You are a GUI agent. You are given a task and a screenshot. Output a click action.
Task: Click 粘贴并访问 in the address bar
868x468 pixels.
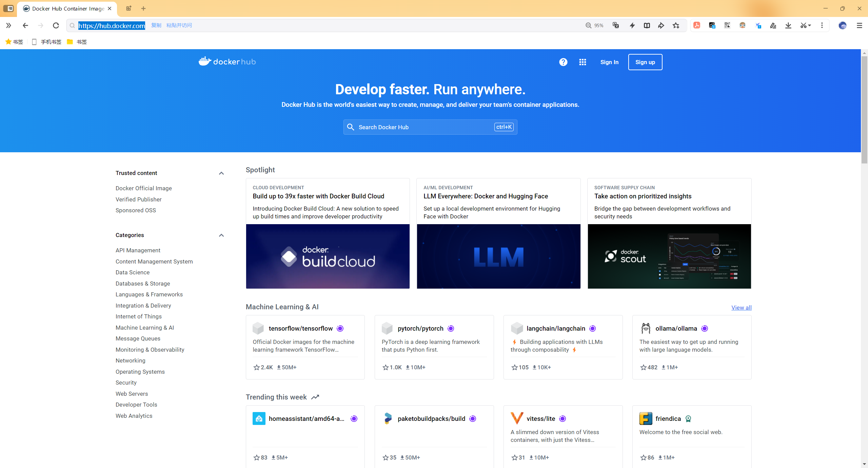coord(179,25)
